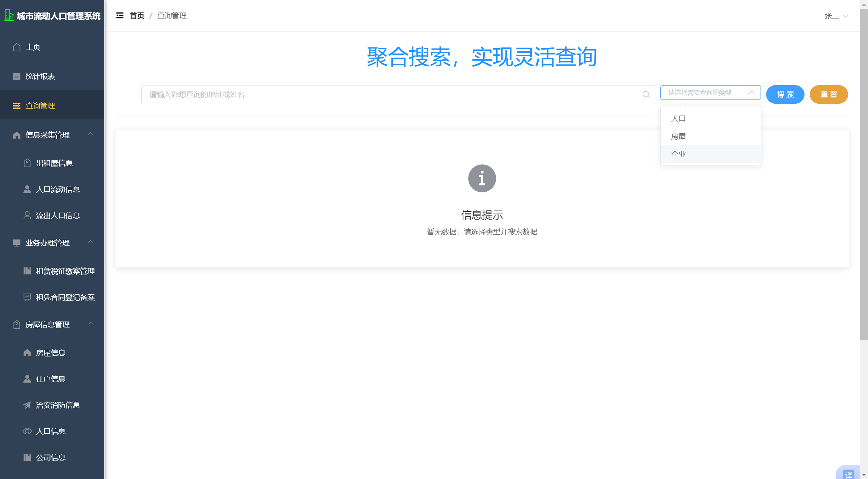Screen dimensions: 868x479
Task: Click the house icon beside 房屋信息
Action: 27,353
